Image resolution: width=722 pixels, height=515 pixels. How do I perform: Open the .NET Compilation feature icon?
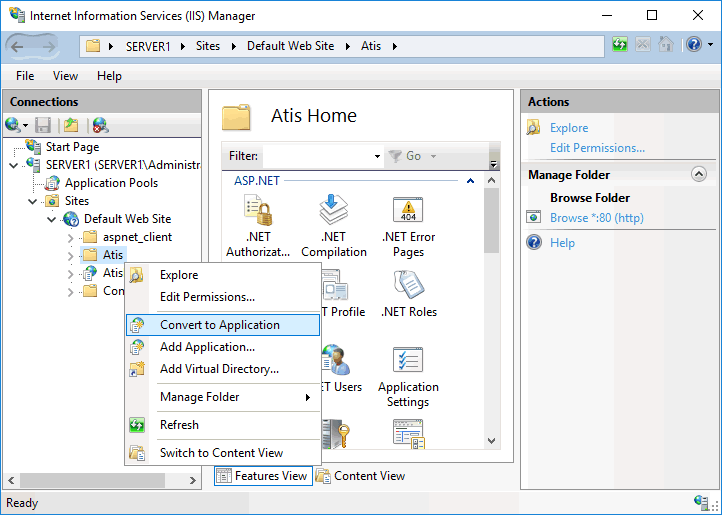[x=333, y=210]
